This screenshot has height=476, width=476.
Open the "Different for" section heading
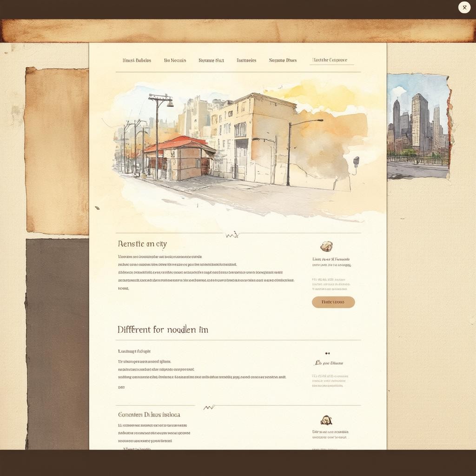pos(163,330)
